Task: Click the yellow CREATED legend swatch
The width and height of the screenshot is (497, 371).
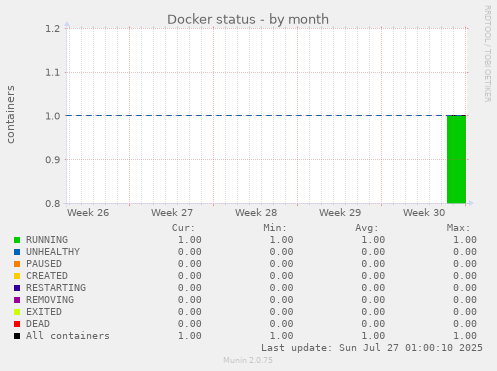Action: tap(17, 276)
